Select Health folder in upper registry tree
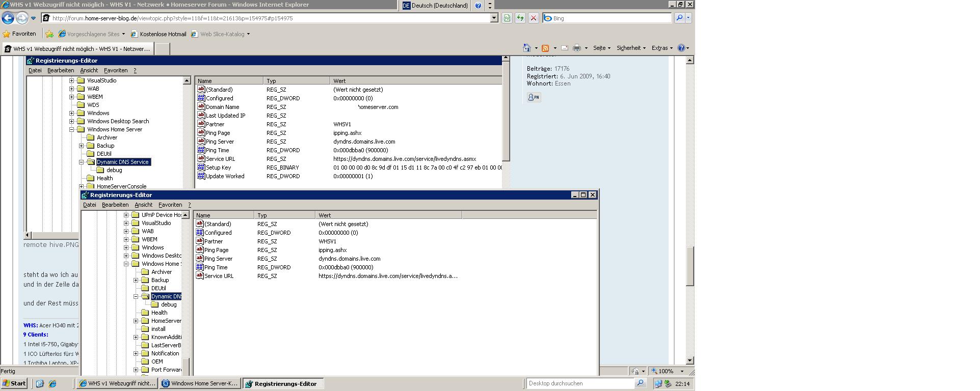The width and height of the screenshot is (980, 391). tap(100, 178)
